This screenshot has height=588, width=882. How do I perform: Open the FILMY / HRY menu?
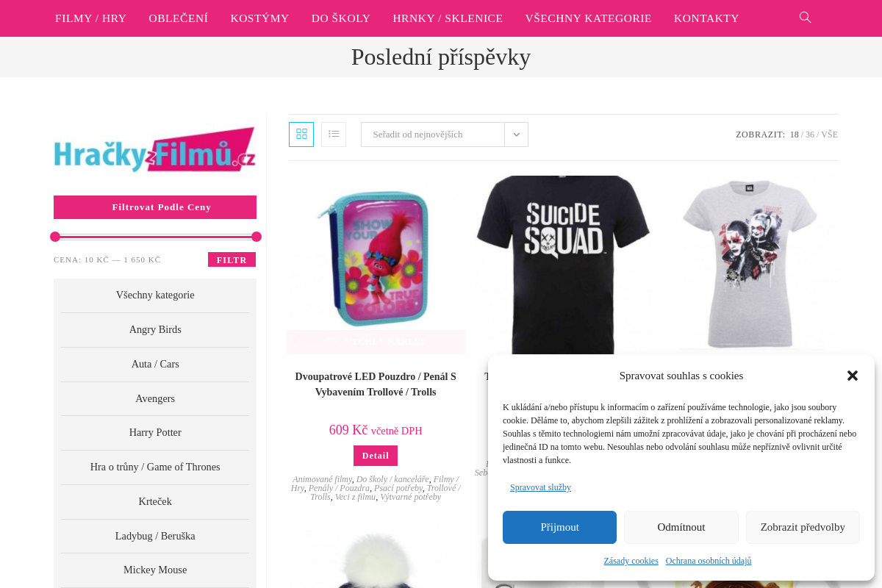pyautogui.click(x=91, y=18)
